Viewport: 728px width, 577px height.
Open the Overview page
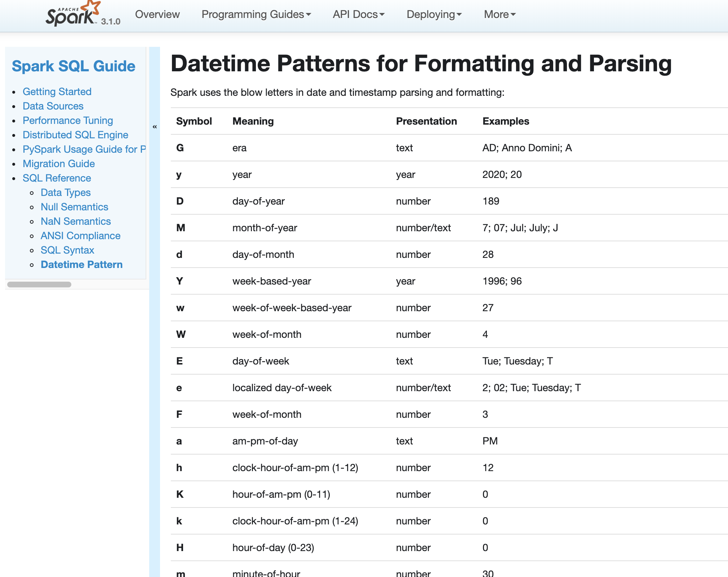pyautogui.click(x=157, y=14)
